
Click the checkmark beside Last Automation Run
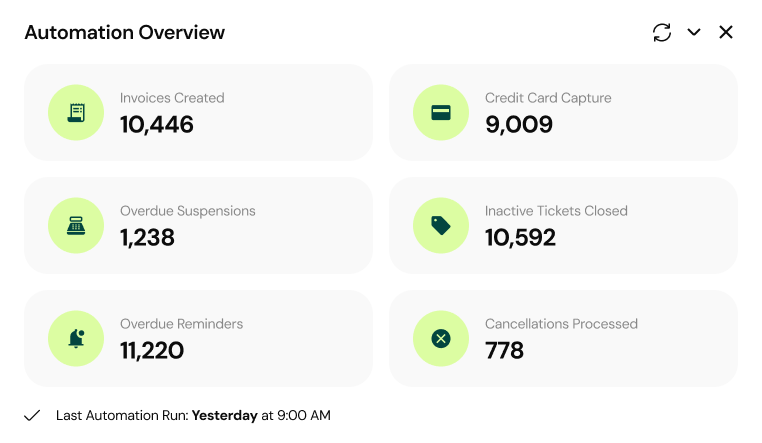(32, 415)
